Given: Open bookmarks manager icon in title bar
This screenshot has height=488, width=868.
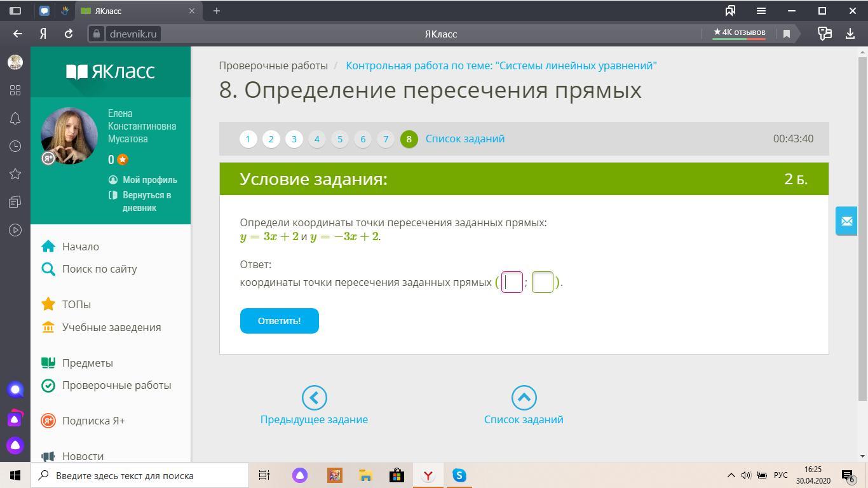Looking at the screenshot, I should point(730,11).
